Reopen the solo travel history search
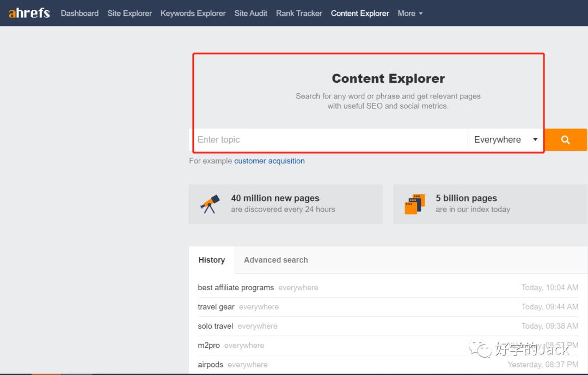Viewport: 588px width, 375px height. [x=216, y=326]
